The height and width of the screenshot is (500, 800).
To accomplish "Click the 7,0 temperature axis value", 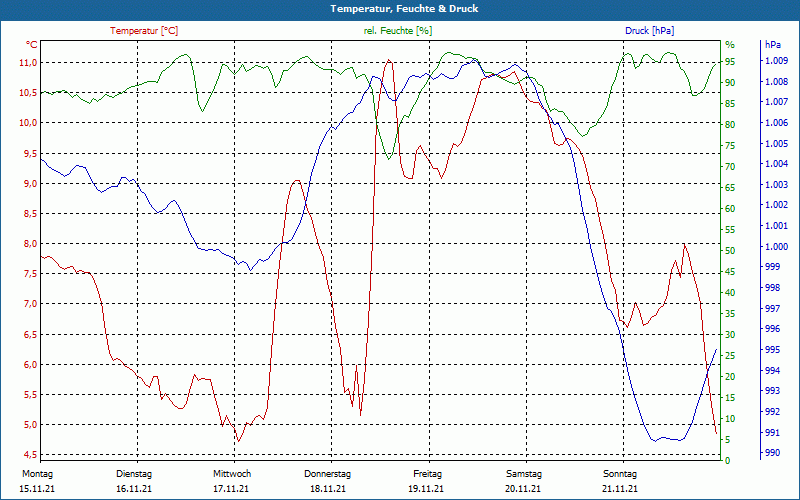I will click(x=30, y=304).
